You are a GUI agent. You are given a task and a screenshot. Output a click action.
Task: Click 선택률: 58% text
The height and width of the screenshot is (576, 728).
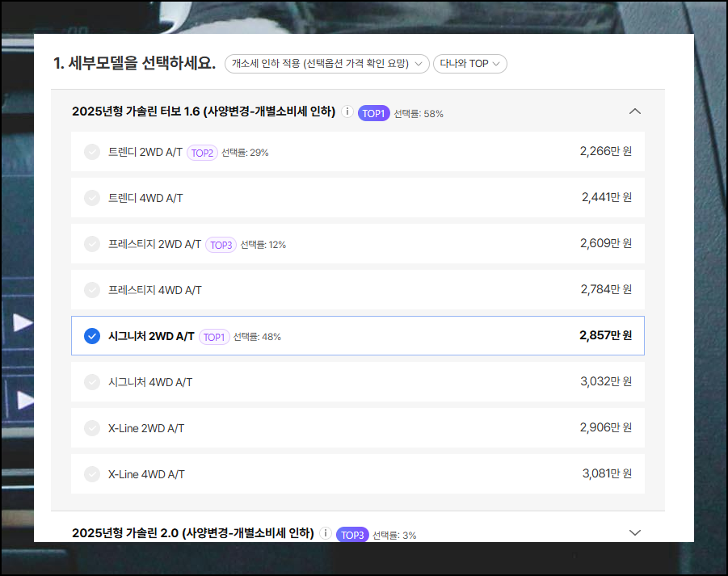(419, 114)
